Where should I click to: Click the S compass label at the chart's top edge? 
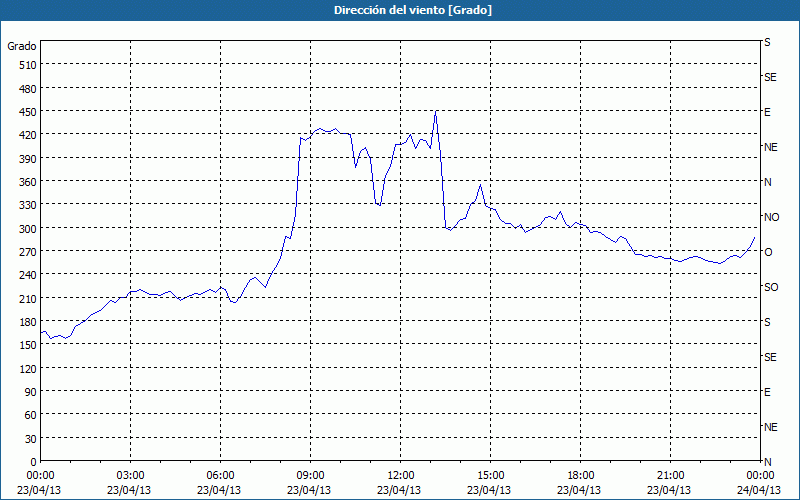(767, 42)
